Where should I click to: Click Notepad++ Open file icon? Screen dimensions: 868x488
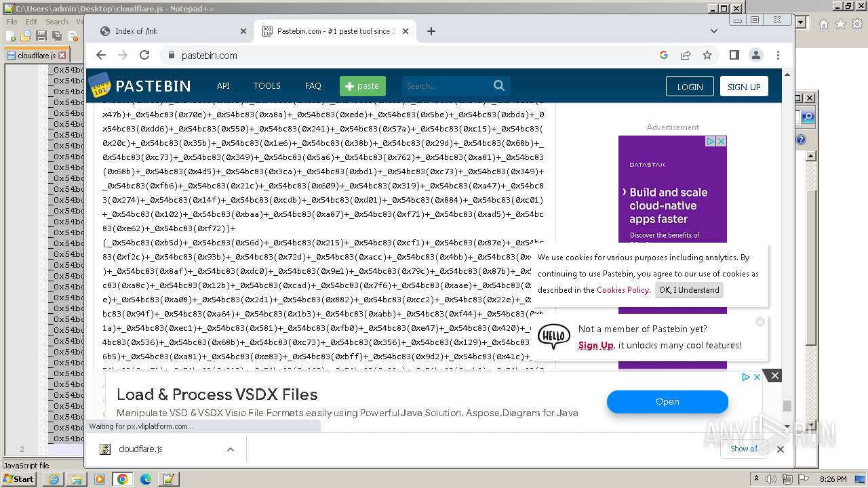pyautogui.click(x=26, y=36)
